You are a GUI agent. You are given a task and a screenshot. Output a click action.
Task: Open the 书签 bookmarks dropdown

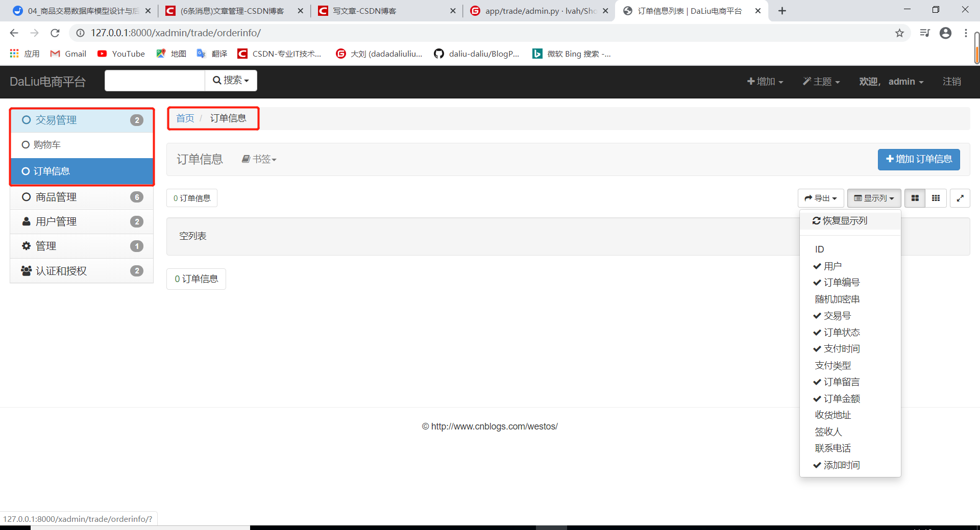click(x=259, y=159)
